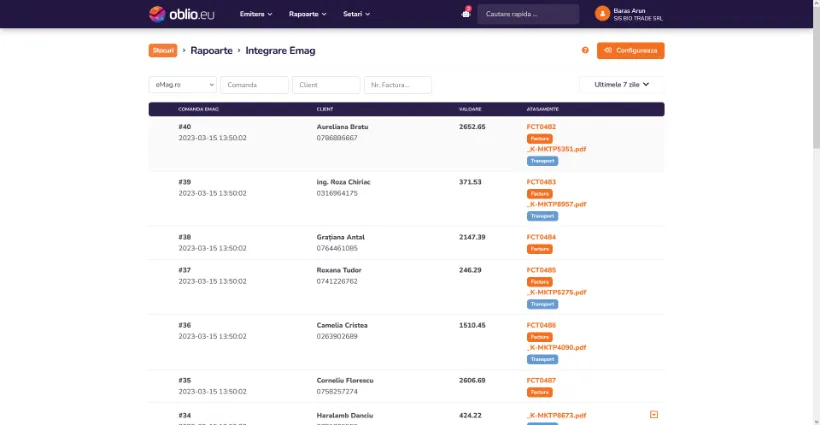
Task: Open attachment _K-MKTP8957.pdf
Action: (556, 204)
